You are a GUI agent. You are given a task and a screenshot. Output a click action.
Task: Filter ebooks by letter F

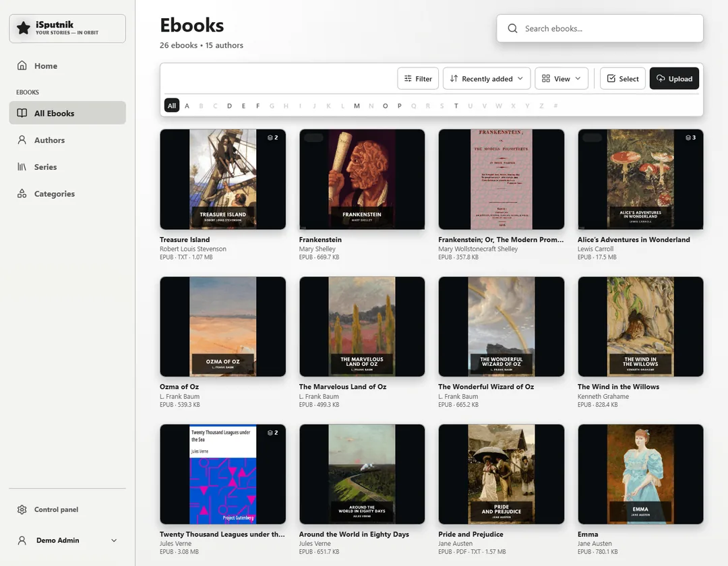257,106
